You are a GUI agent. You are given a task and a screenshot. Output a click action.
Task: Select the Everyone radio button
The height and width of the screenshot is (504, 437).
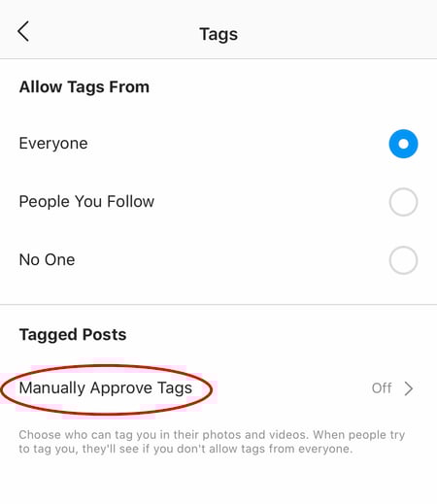[x=403, y=144]
